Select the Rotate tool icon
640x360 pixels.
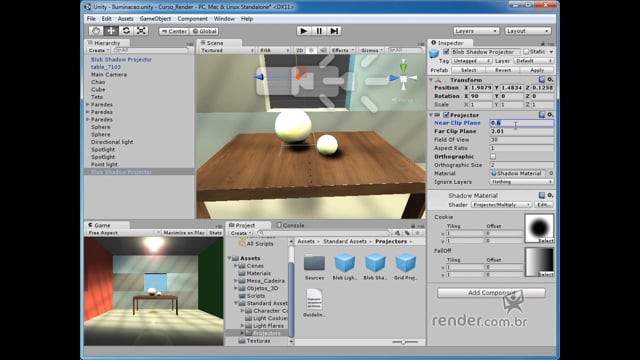click(126, 31)
